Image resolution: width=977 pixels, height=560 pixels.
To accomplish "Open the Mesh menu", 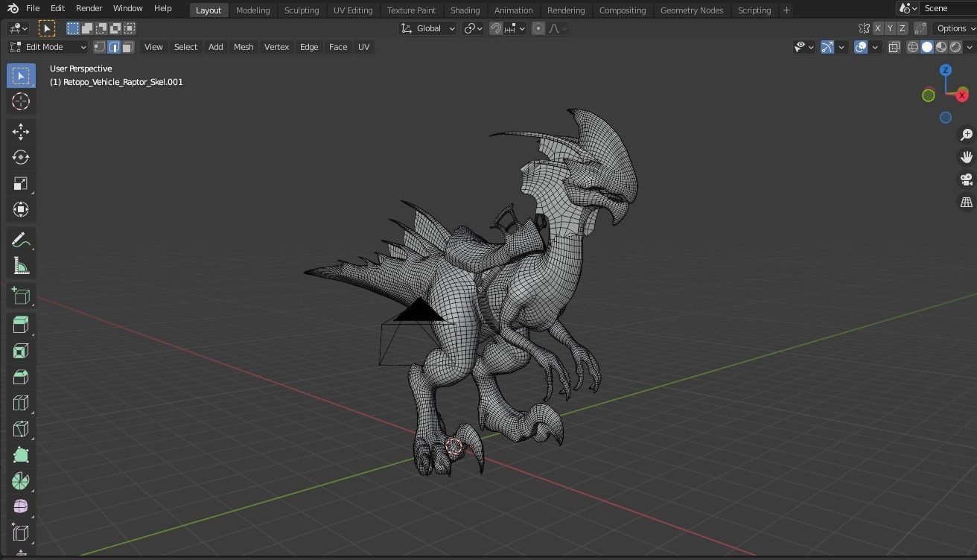I will pyautogui.click(x=244, y=47).
